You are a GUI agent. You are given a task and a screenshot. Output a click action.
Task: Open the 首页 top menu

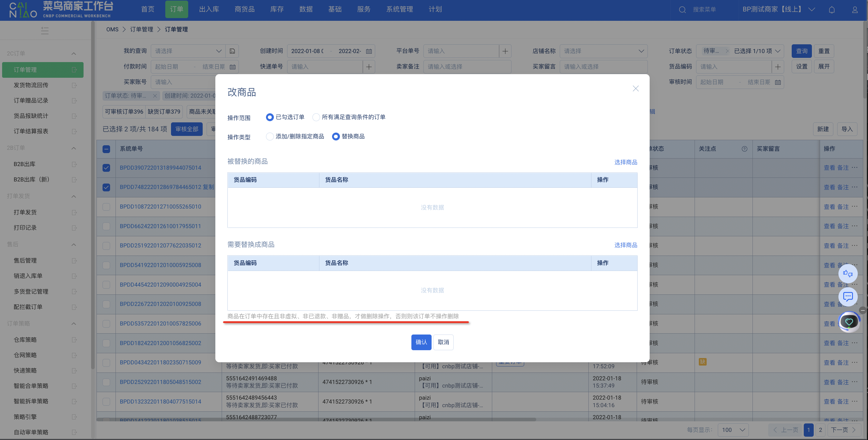147,9
